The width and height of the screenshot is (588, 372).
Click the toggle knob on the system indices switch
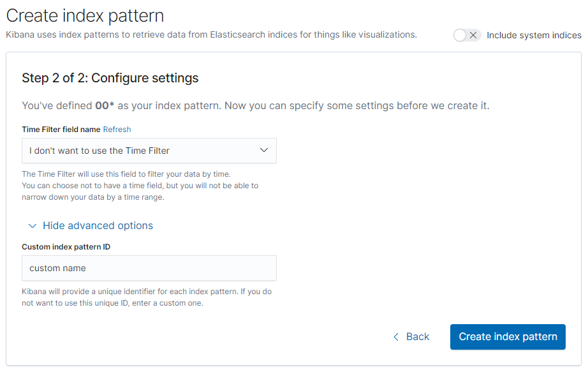[x=460, y=35]
